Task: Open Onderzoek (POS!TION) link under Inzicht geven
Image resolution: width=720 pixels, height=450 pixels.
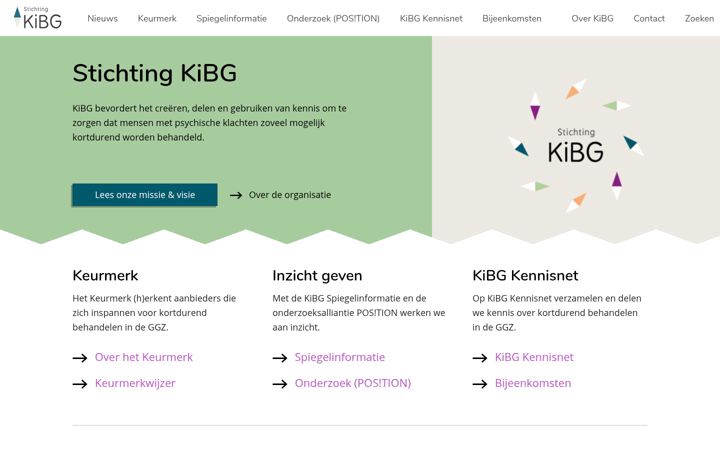Action: pos(353,383)
